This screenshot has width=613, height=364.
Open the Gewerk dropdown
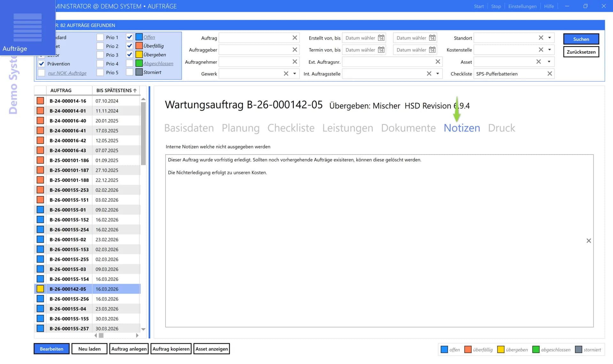[x=294, y=74]
